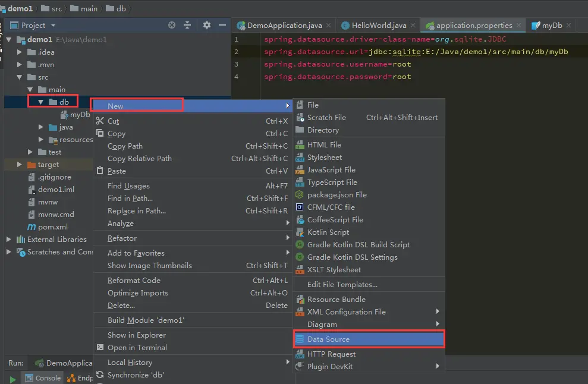Image resolution: width=588 pixels, height=384 pixels.
Task: Click the TypeScript File icon
Action: (300, 182)
